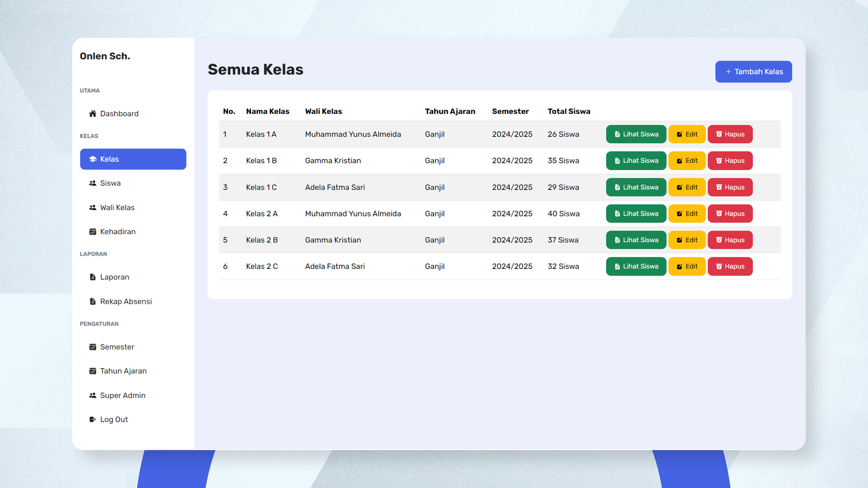868x488 pixels.
Task: Click pencil icon in Kelas 1 B Edit
Action: (x=680, y=161)
